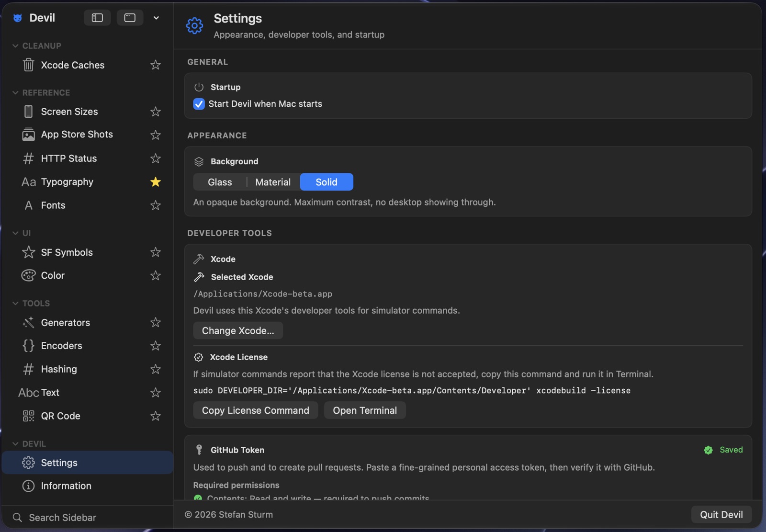Click the Xcode Caches trash icon

point(29,65)
